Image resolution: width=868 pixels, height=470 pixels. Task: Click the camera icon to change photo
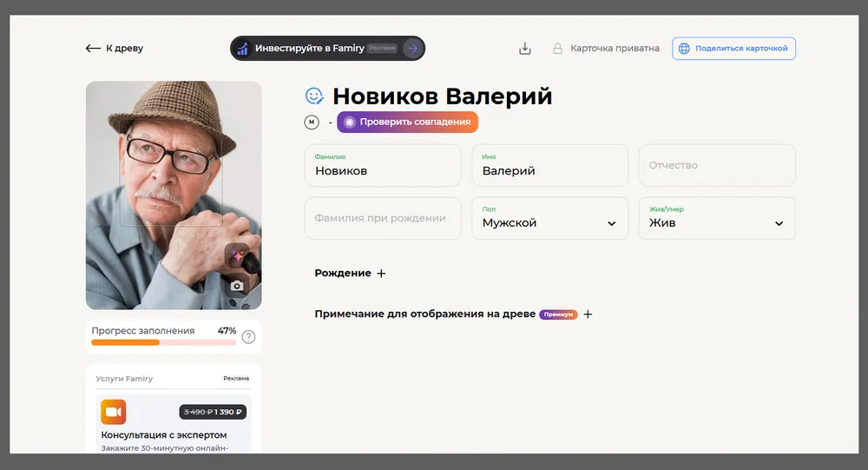[237, 285]
